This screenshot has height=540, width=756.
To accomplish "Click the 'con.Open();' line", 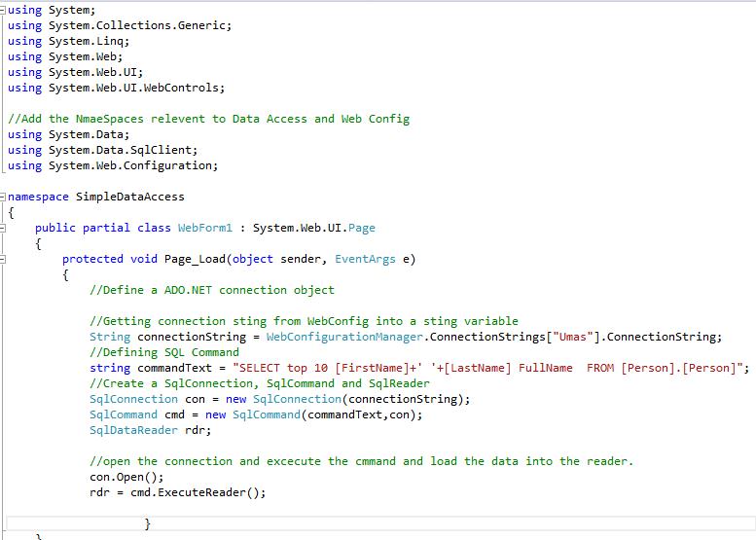I will point(126,478).
